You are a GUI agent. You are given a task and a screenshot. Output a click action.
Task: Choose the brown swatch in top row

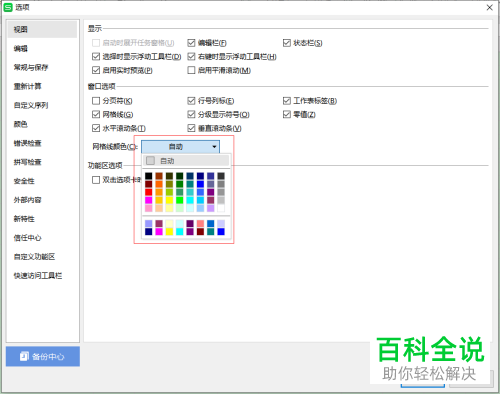pyautogui.click(x=159, y=176)
